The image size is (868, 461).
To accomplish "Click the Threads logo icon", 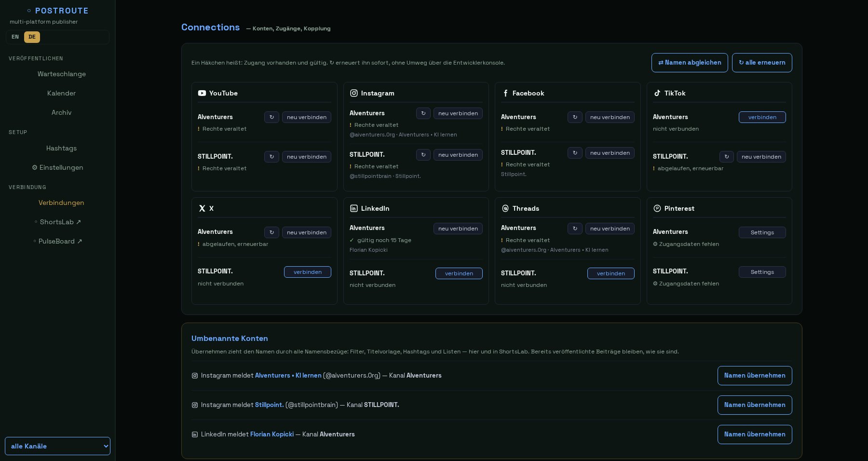I will coord(505,208).
